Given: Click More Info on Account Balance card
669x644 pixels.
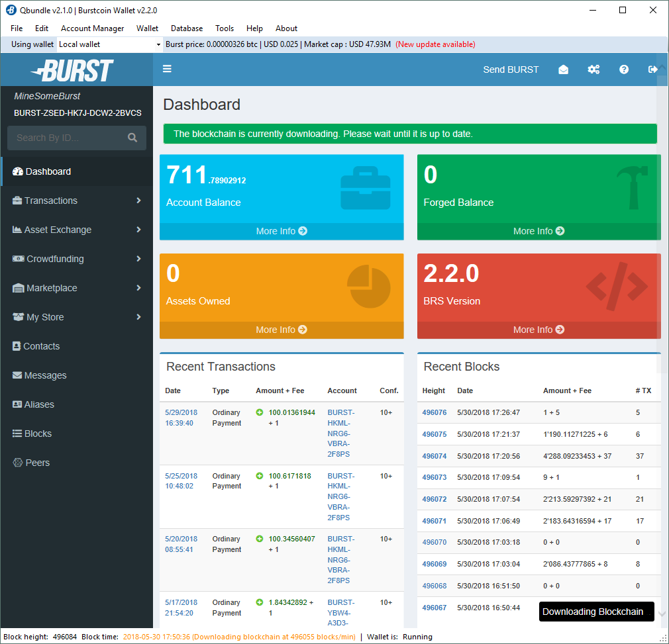Looking at the screenshot, I should pos(282,231).
